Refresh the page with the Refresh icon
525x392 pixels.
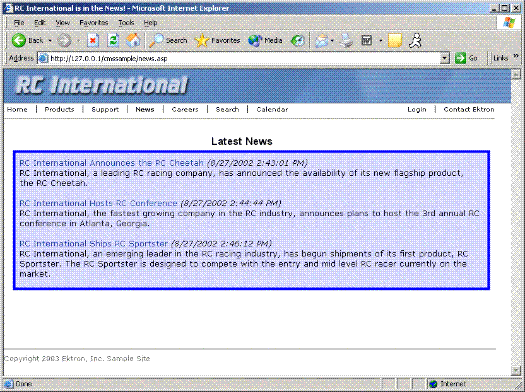click(x=113, y=41)
